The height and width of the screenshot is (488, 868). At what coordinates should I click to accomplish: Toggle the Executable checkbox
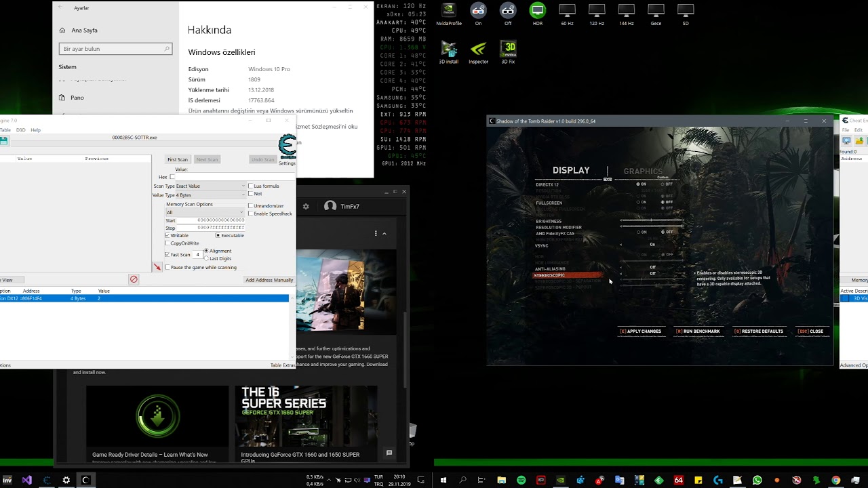point(218,235)
